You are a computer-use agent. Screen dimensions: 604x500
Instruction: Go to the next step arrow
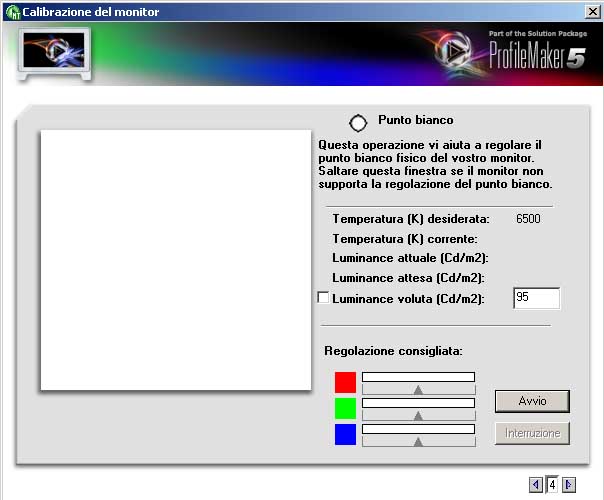(569, 485)
